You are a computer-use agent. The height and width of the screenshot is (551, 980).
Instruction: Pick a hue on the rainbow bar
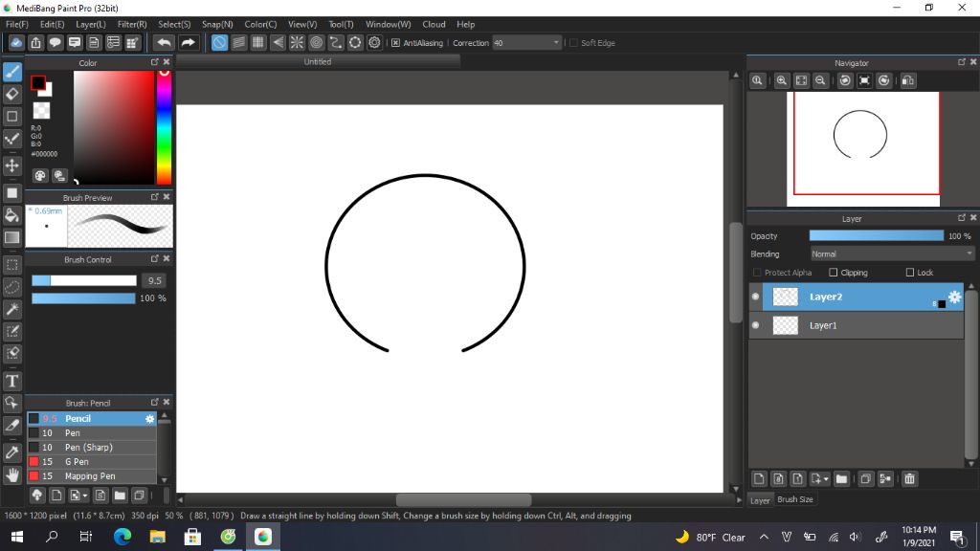pos(164,127)
